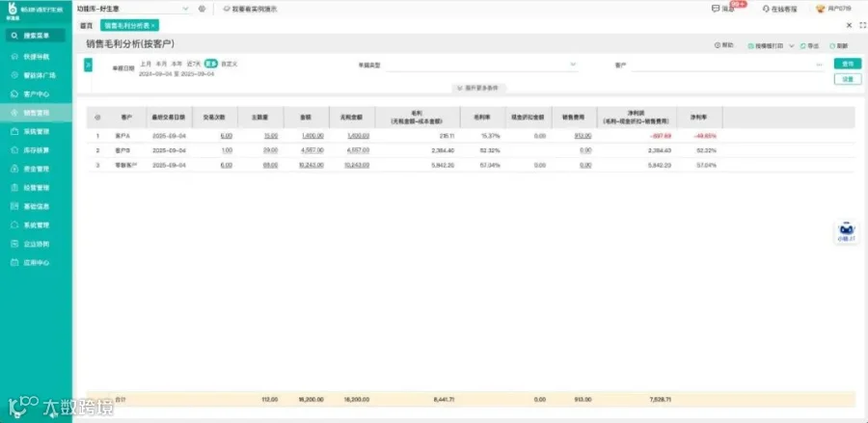The height and width of the screenshot is (423, 868).
Task: Select the 本年 date range option
Action: coord(176,65)
